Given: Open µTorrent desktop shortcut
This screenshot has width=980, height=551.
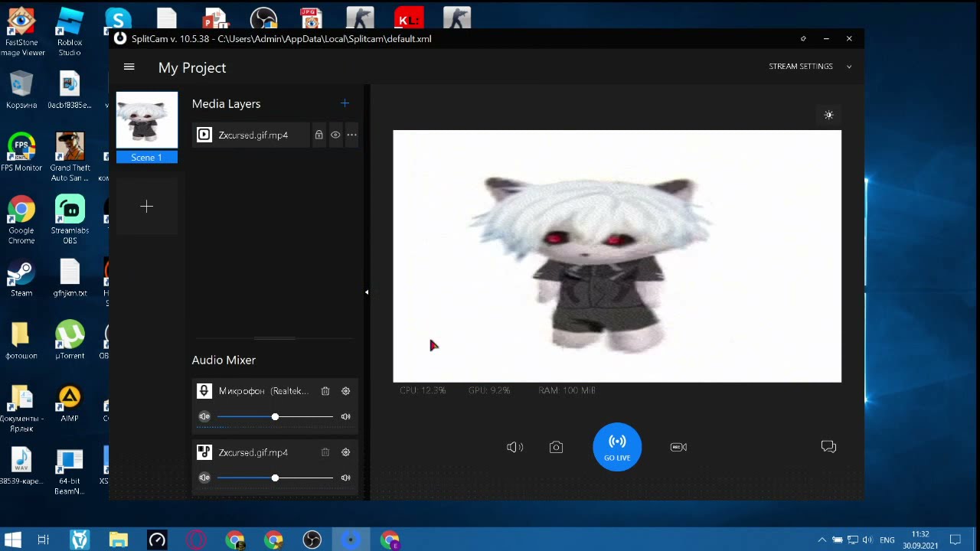Looking at the screenshot, I should pyautogui.click(x=70, y=341).
